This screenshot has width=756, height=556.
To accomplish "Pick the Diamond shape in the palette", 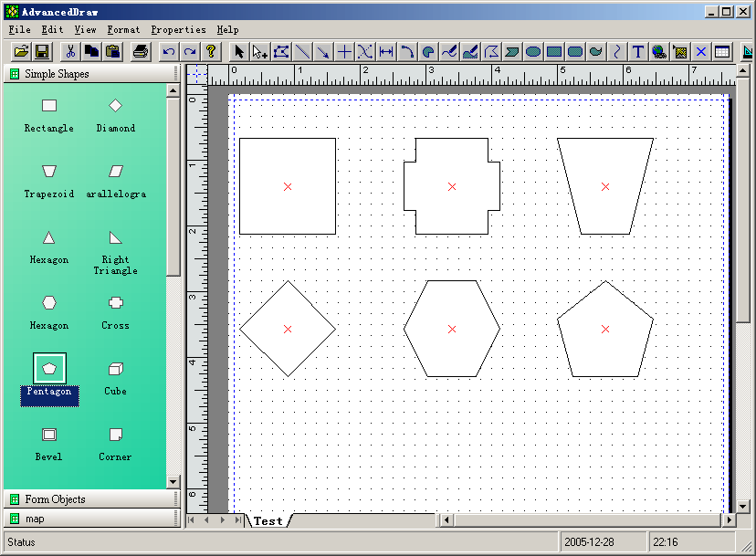I will pos(115,106).
